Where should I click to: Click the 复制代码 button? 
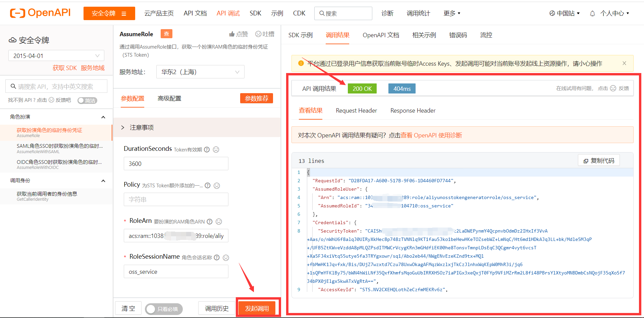point(599,161)
